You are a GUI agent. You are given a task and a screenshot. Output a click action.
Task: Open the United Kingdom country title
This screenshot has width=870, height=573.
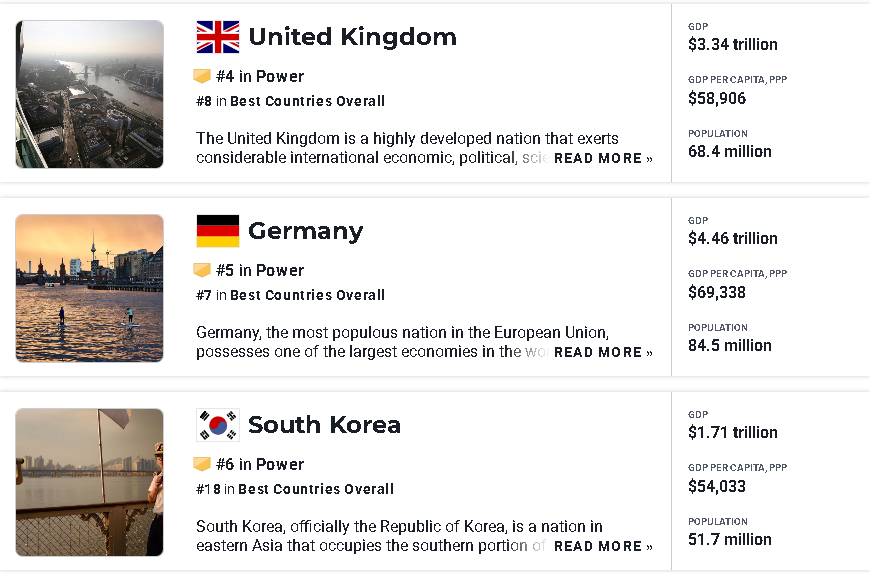[x=352, y=37]
